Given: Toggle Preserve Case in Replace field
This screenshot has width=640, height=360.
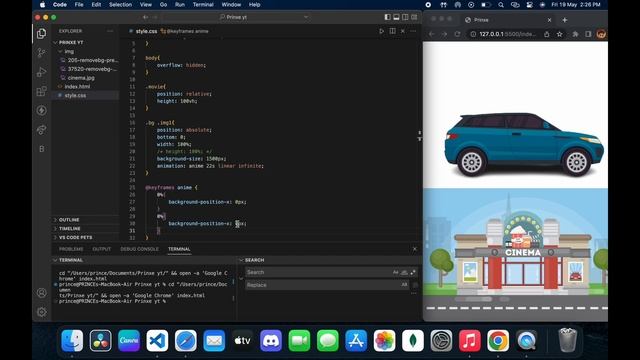Looking at the screenshot, I should pyautogui.click(x=404, y=285).
